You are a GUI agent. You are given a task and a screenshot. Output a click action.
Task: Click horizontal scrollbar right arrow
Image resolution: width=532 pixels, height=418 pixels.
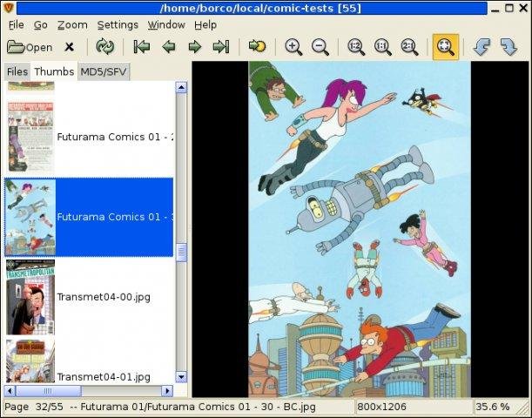(167, 391)
